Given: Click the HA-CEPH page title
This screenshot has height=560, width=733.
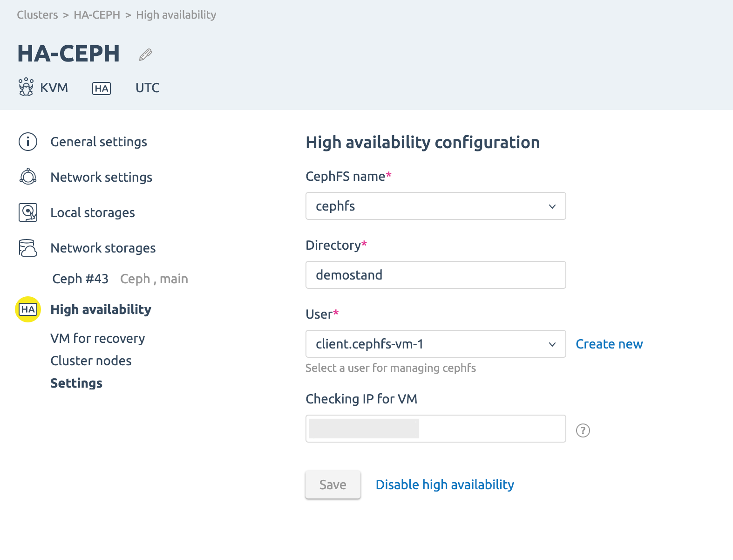Looking at the screenshot, I should tap(68, 54).
